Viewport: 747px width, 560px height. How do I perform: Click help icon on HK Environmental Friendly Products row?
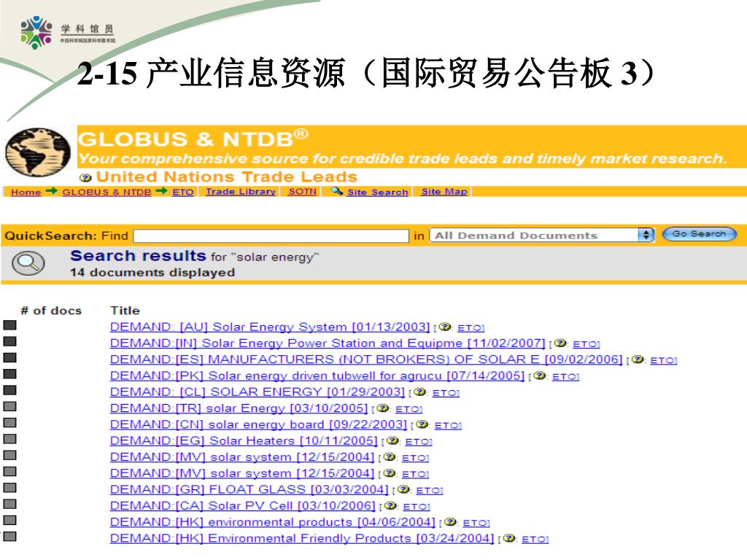[x=509, y=538]
